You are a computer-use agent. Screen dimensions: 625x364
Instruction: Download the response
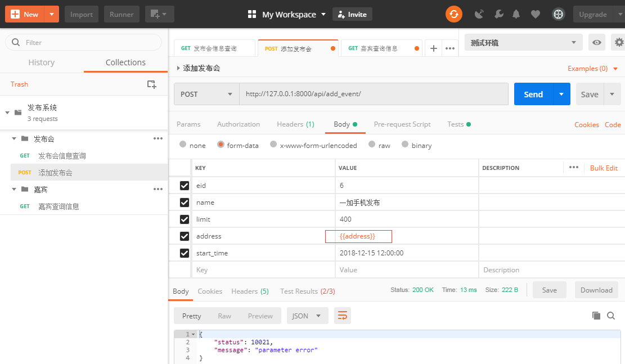point(596,290)
